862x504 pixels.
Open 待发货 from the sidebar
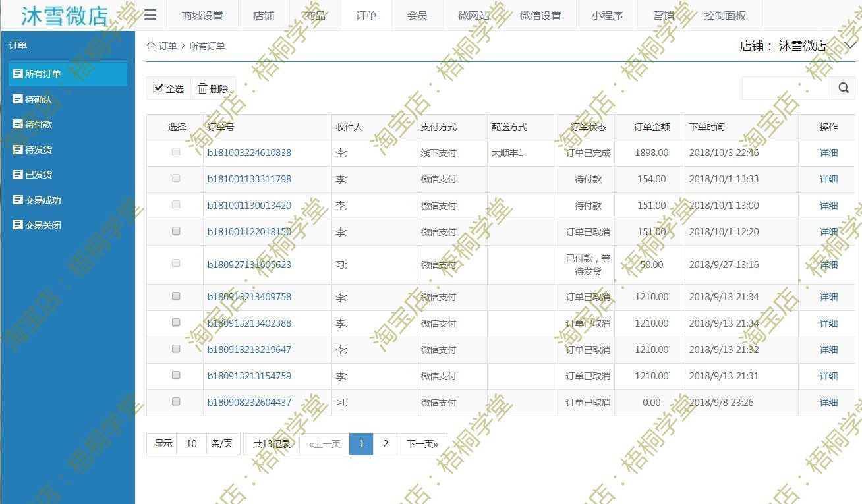tap(40, 149)
